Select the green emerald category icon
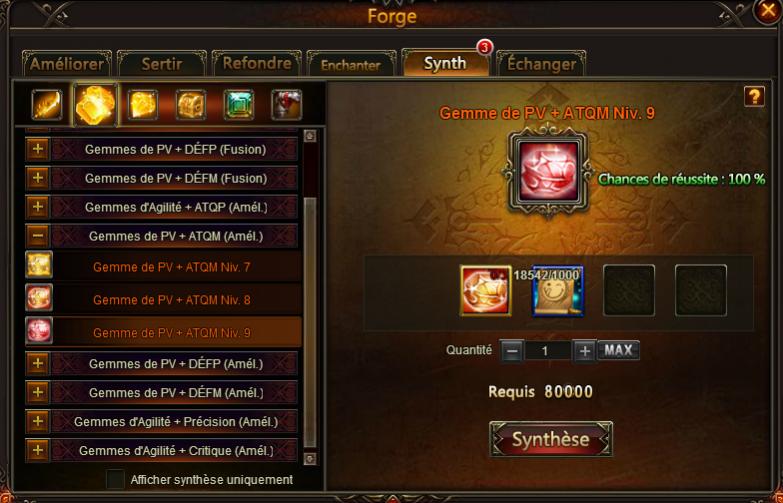Screen dimensions: 783x503 [239, 105]
